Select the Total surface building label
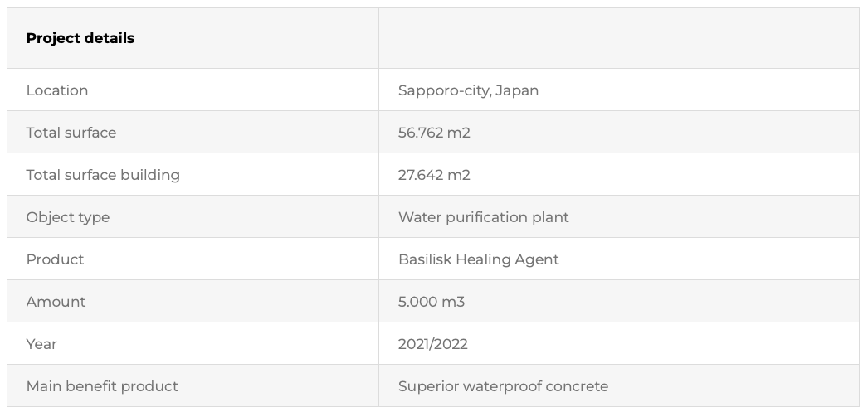Image resolution: width=868 pixels, height=412 pixels. pos(103,175)
